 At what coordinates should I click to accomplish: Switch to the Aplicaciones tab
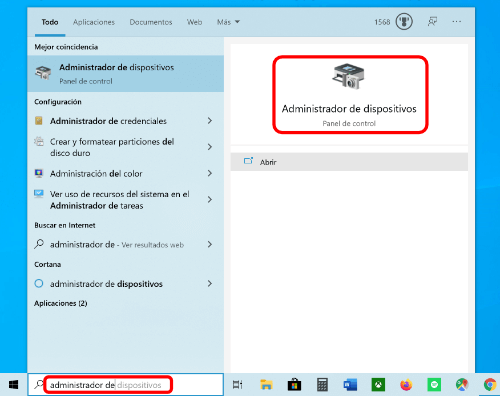94,22
